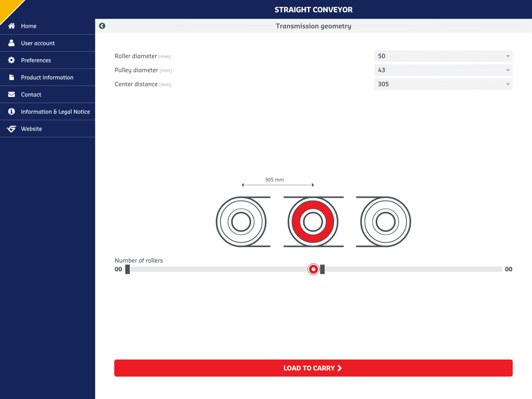This screenshot has width=532, height=399.
Task: Open Contact menu item
Action: point(47,94)
